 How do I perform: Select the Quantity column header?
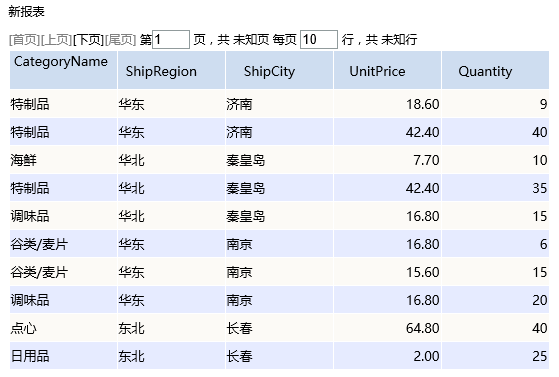click(x=496, y=70)
